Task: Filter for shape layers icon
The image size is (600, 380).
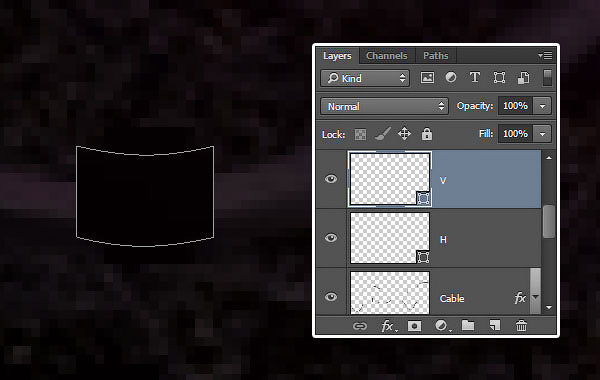Action: click(499, 78)
